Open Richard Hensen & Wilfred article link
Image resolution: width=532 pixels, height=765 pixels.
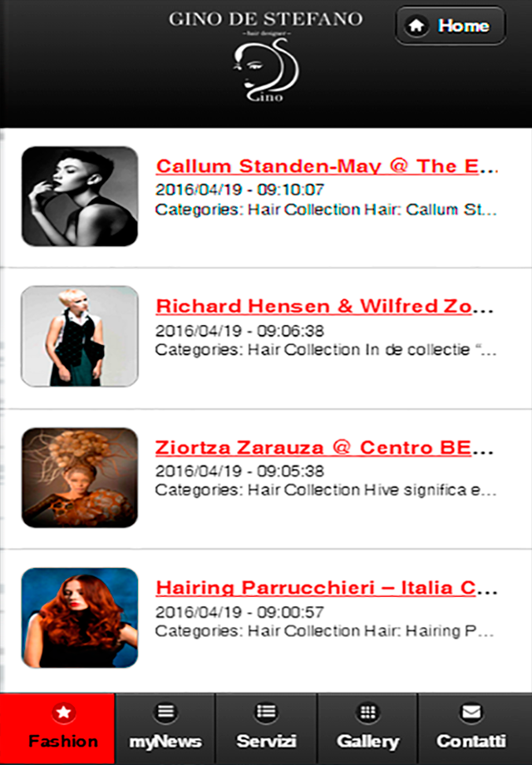pyautogui.click(x=325, y=306)
